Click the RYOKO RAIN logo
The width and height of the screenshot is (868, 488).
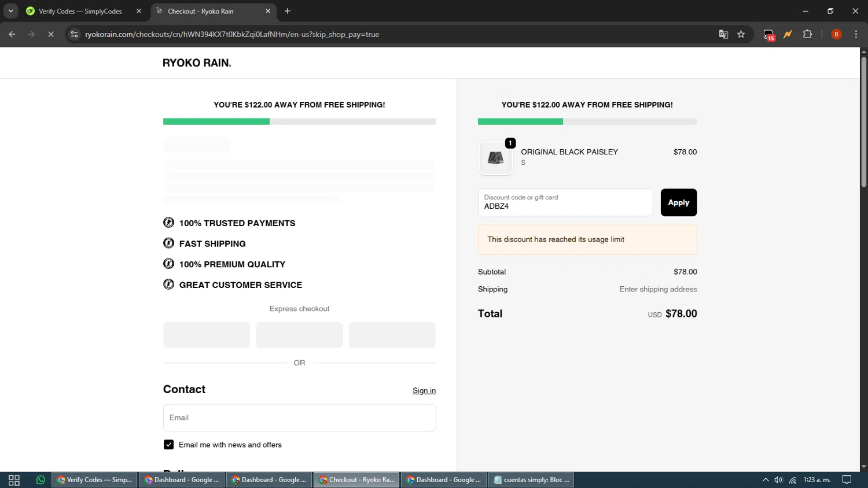pyautogui.click(x=197, y=63)
